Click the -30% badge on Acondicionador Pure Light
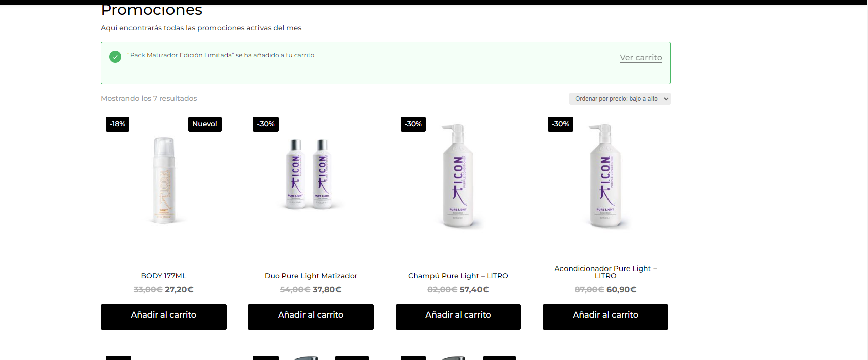Image resolution: width=868 pixels, height=360 pixels. (x=560, y=124)
